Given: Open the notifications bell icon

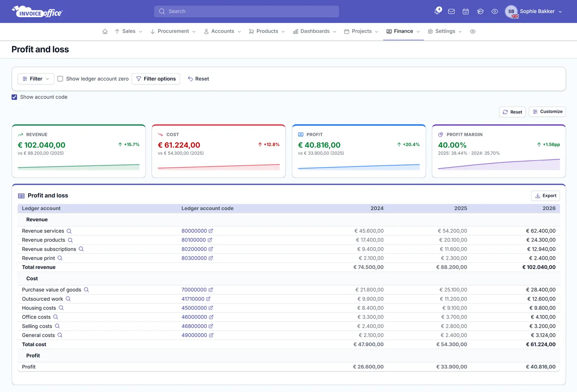Looking at the screenshot, I should pyautogui.click(x=437, y=11).
